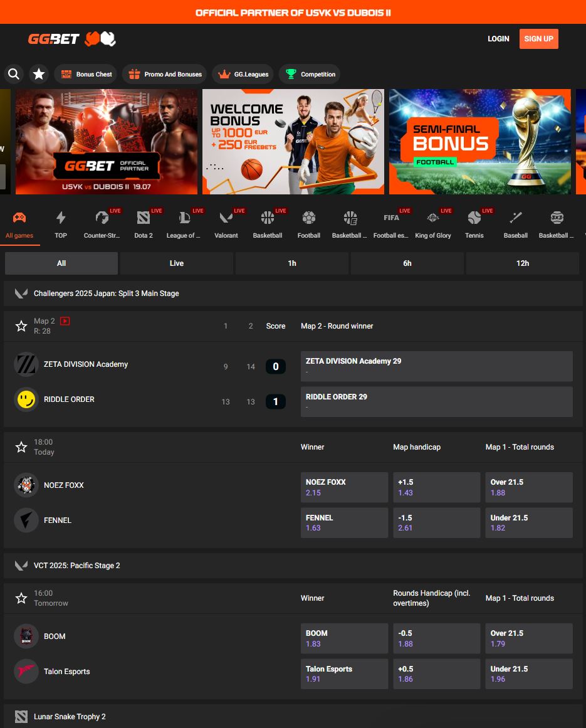The width and height of the screenshot is (586, 728).
Task: Open the Dota 2 category icon
Action: 144,218
